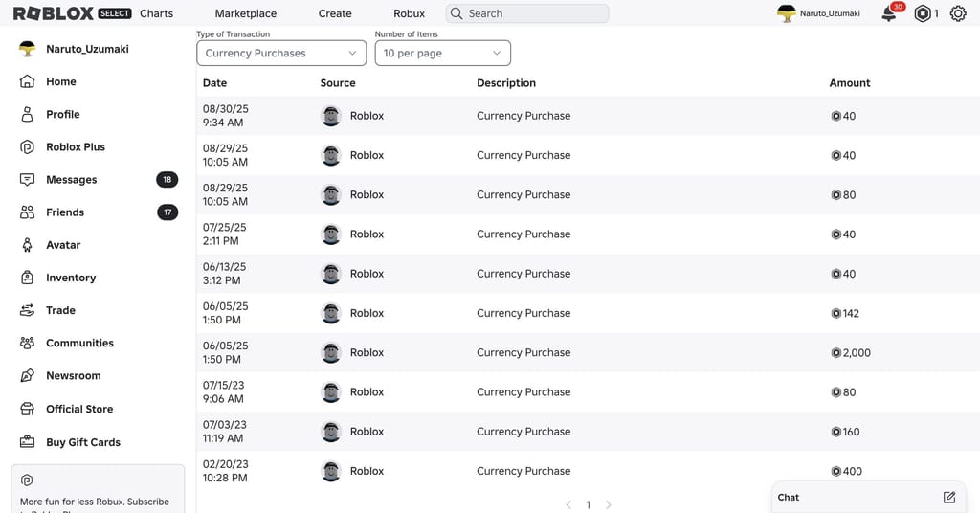Click the Newsroom pen icon
The height and width of the screenshot is (513, 980).
[27, 375]
